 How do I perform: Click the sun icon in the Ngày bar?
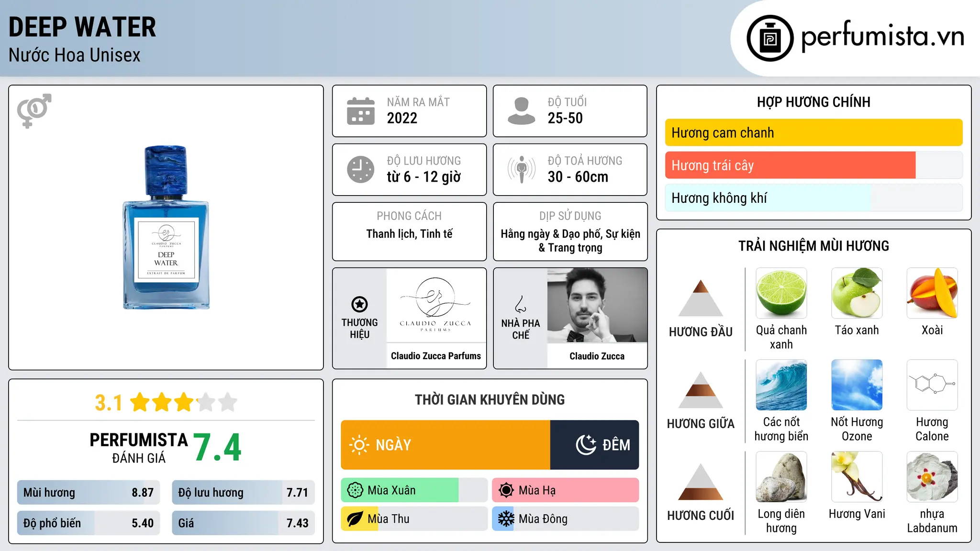coord(359,445)
